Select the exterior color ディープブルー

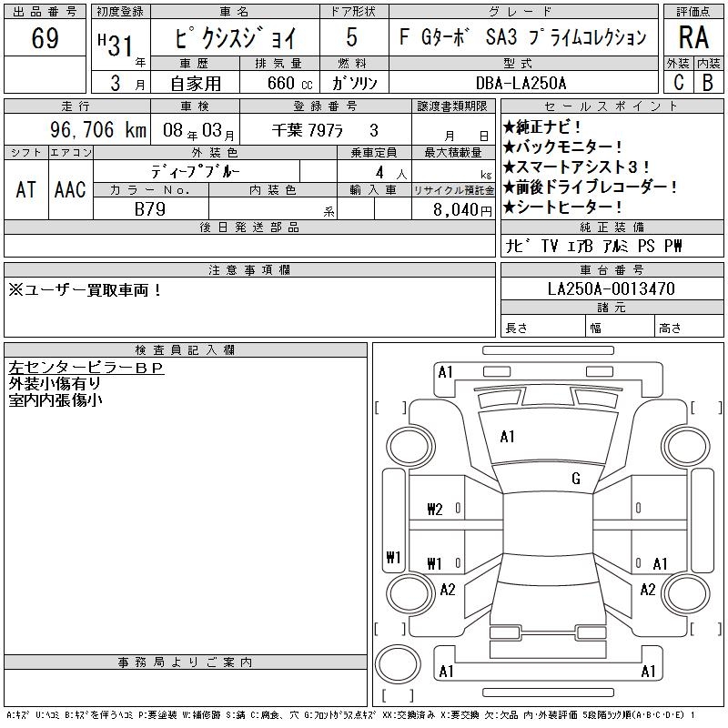tap(195, 172)
